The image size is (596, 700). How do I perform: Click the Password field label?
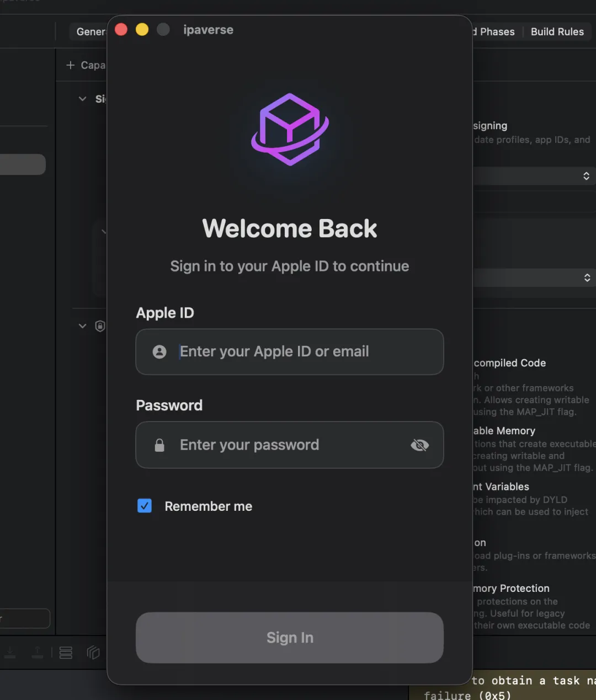point(169,405)
